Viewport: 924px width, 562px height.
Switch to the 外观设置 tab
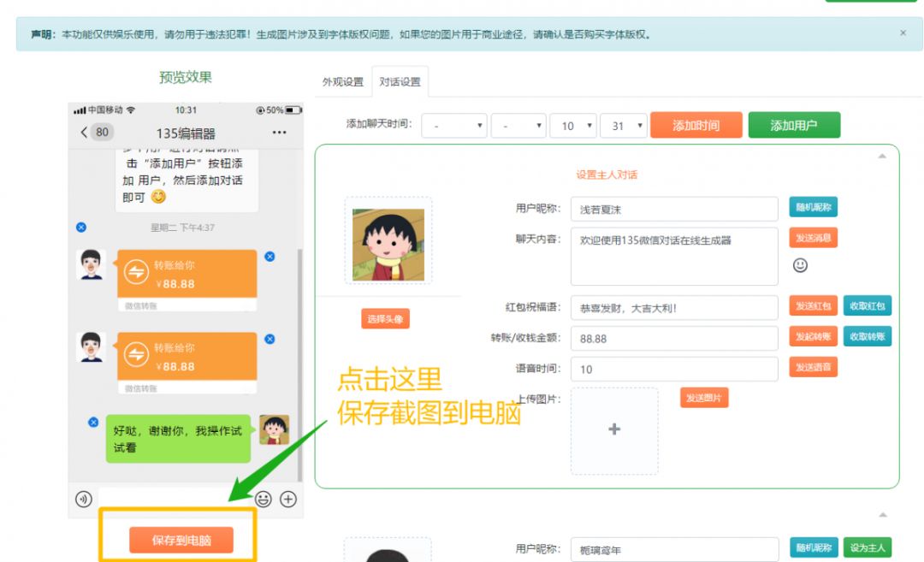point(343,82)
